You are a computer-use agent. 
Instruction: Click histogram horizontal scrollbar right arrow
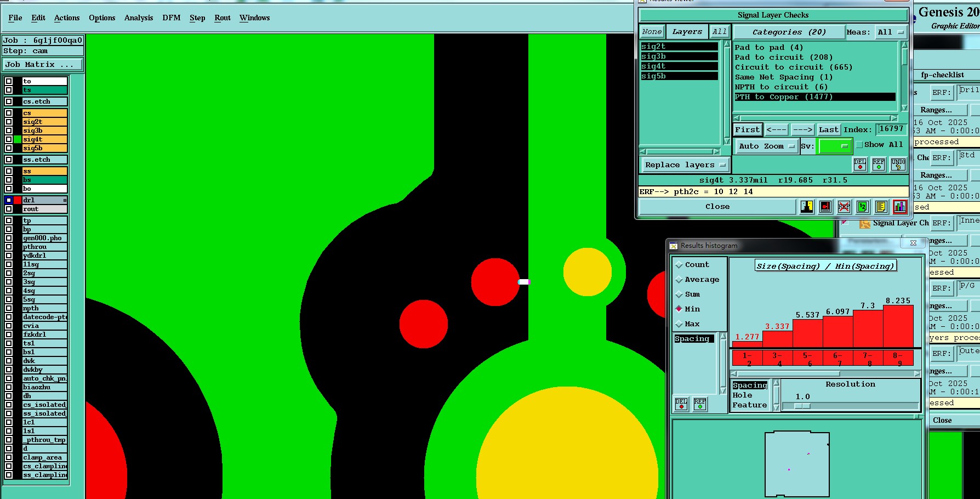pyautogui.click(x=917, y=373)
